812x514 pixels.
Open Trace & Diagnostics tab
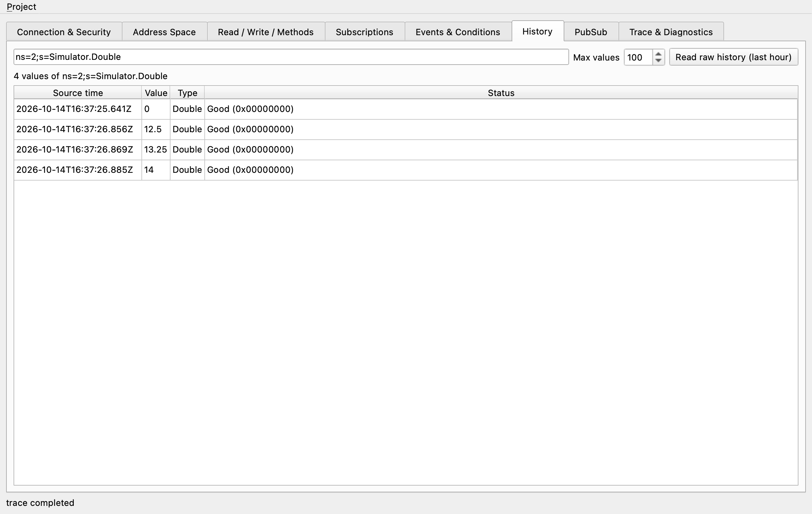[x=671, y=32]
